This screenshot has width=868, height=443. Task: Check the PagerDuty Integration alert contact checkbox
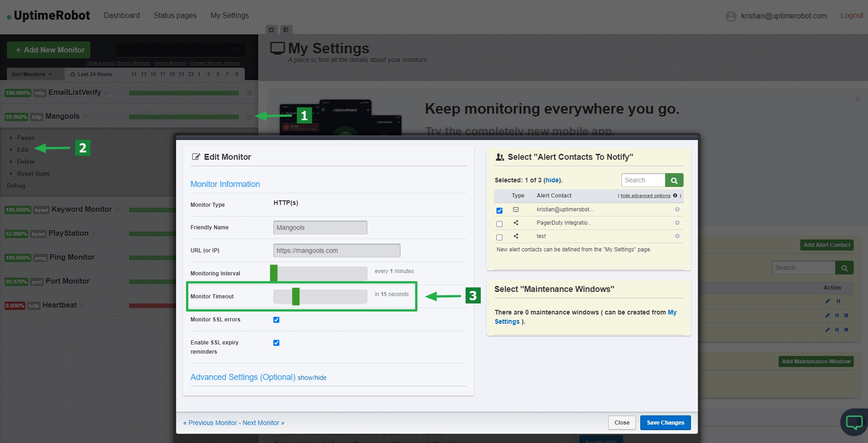[x=499, y=224]
